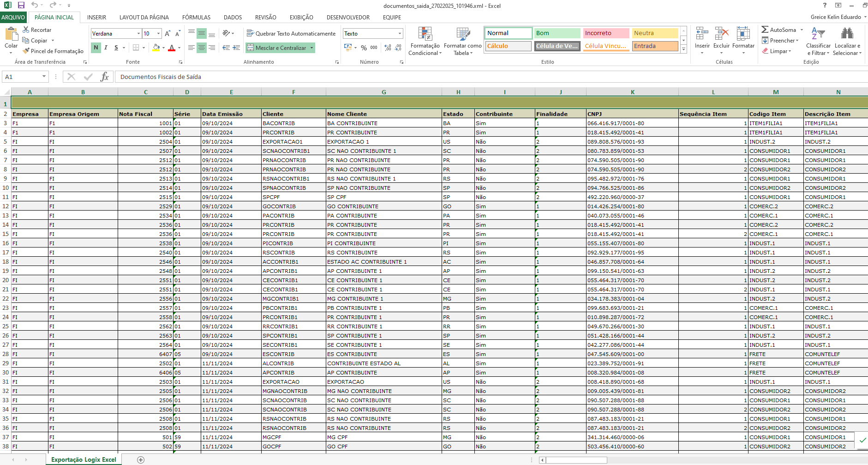Click the red font color swatch

172,48
